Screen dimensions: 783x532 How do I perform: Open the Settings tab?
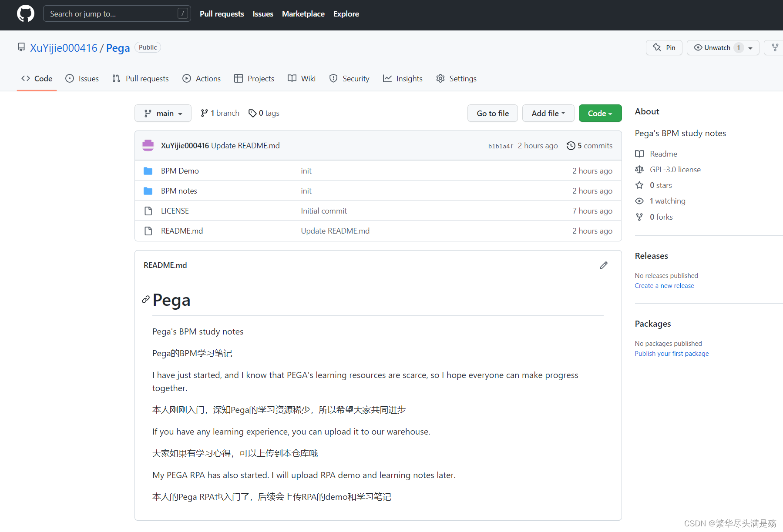tap(457, 79)
